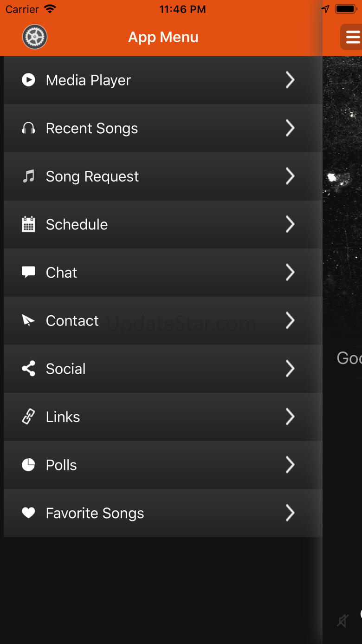Viewport: 362px width, 644px height.
Task: Tap the App Menu header title
Action: point(163,37)
